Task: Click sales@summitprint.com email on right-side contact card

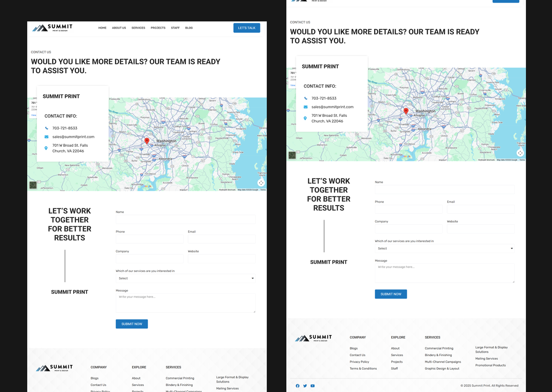Action: coord(332,107)
